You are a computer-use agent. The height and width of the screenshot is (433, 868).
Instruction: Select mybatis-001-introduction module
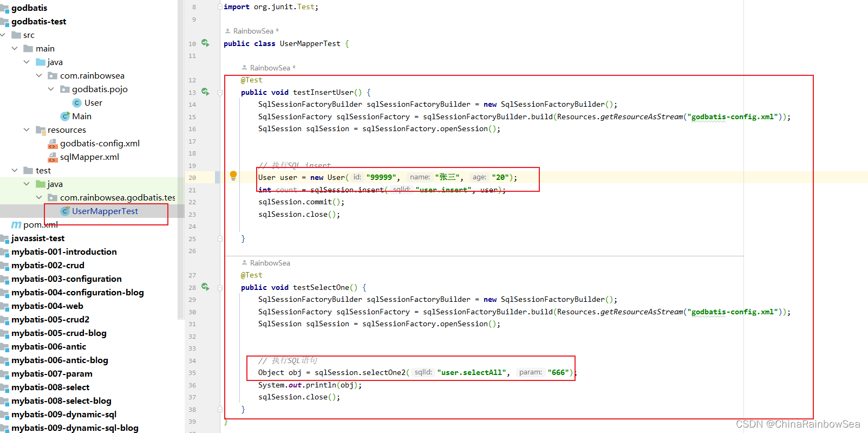tap(64, 252)
